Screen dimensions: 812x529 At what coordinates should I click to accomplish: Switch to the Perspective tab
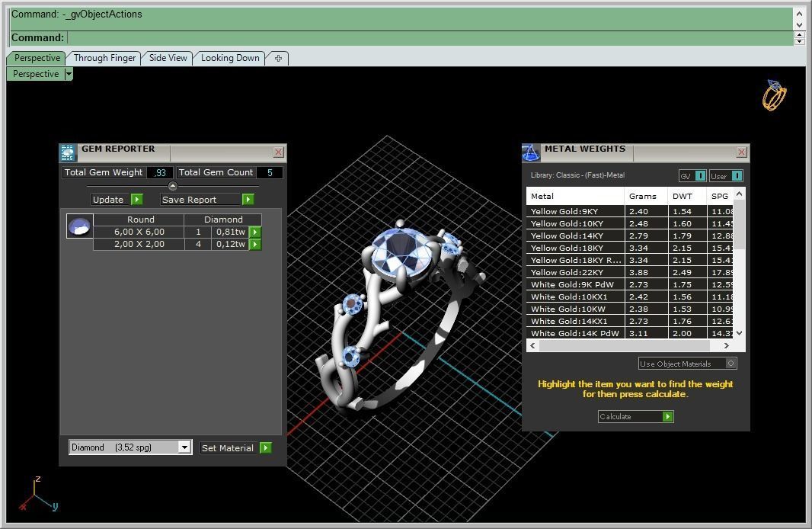[x=37, y=58]
